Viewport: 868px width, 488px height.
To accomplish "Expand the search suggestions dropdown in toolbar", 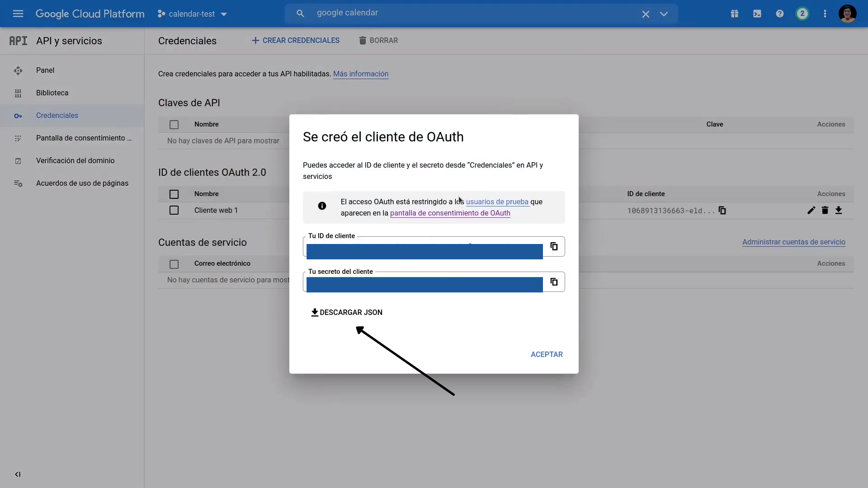I will (664, 14).
